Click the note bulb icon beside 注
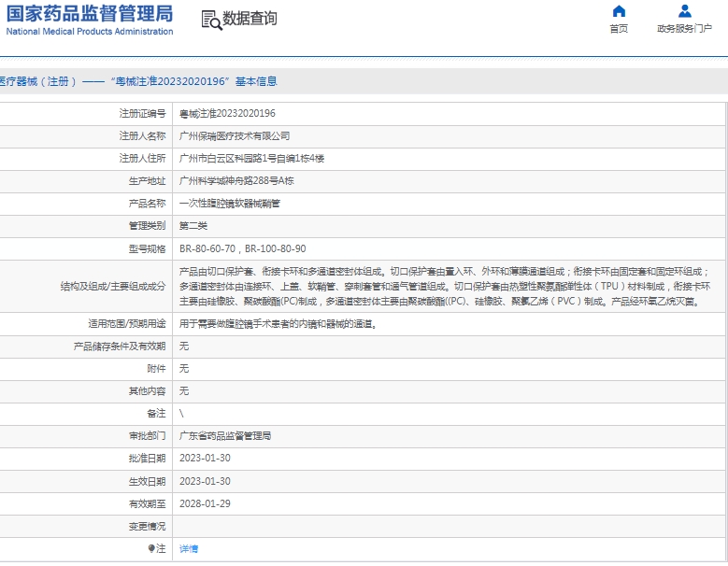This screenshot has width=728, height=566. pyautogui.click(x=151, y=548)
